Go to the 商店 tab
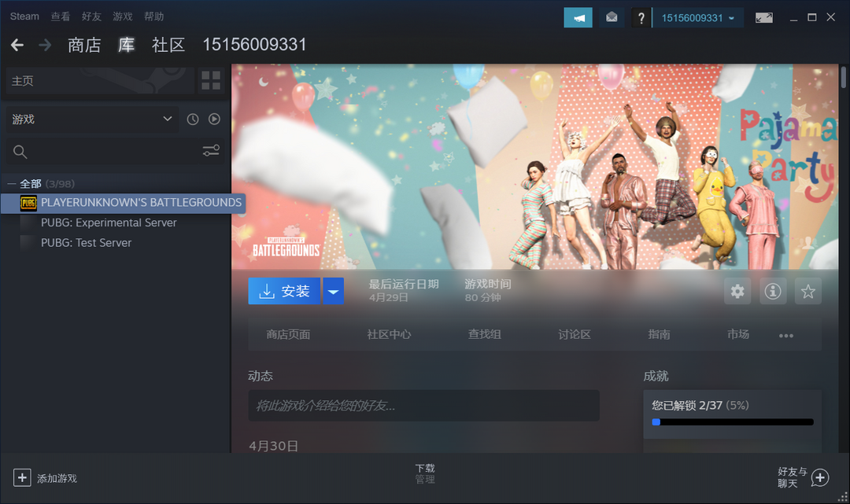Image resolution: width=850 pixels, height=504 pixels. [x=84, y=45]
